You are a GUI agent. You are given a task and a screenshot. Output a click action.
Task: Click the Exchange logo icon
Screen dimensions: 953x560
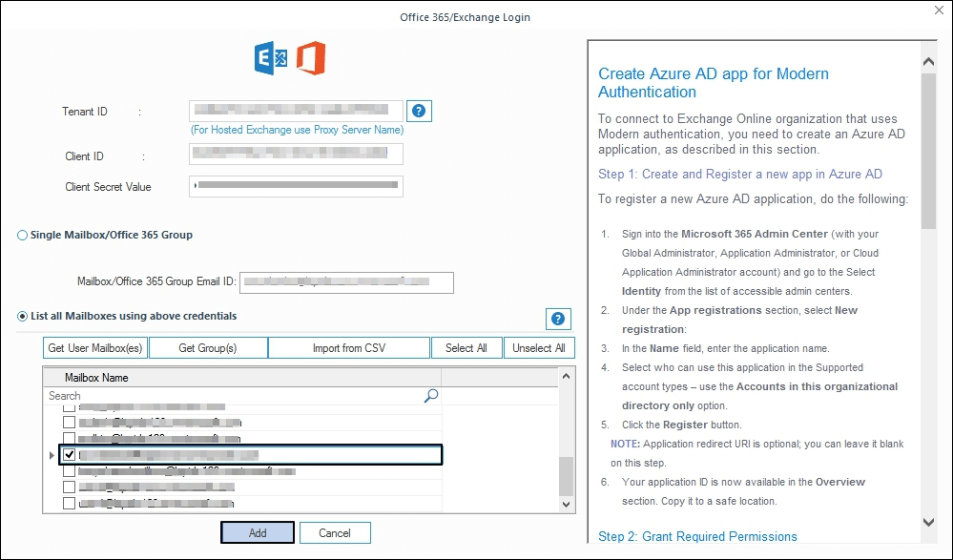click(271, 58)
